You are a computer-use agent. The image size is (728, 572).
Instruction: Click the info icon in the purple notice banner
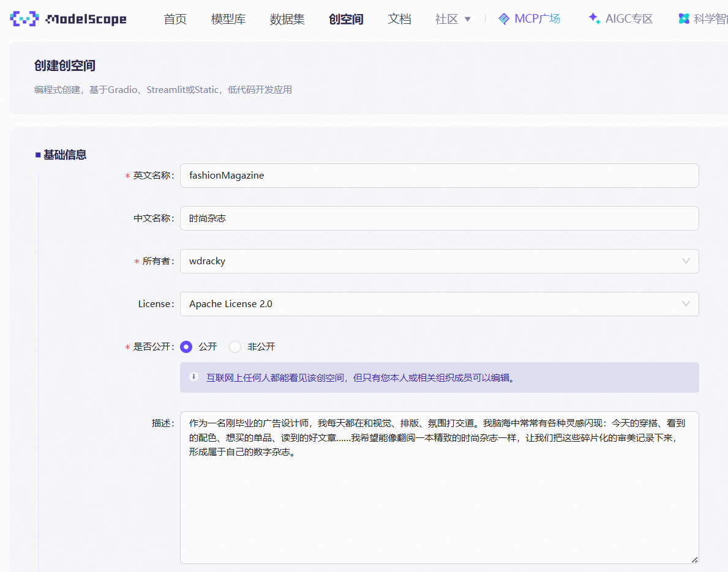[193, 377]
